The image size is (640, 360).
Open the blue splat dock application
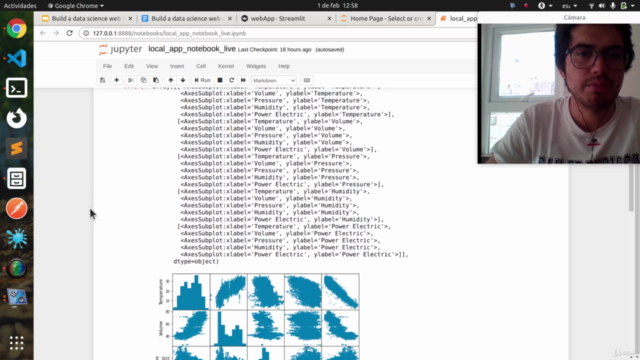pos(16,238)
